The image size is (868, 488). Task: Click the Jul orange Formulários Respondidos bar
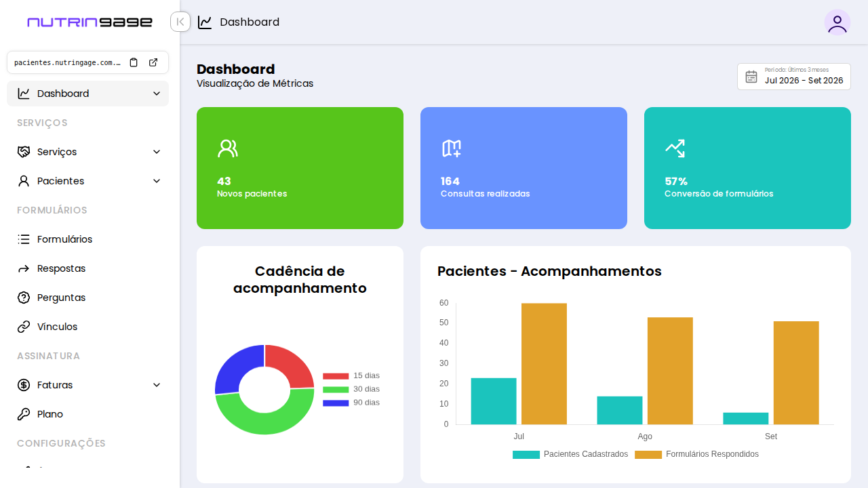tap(544, 364)
